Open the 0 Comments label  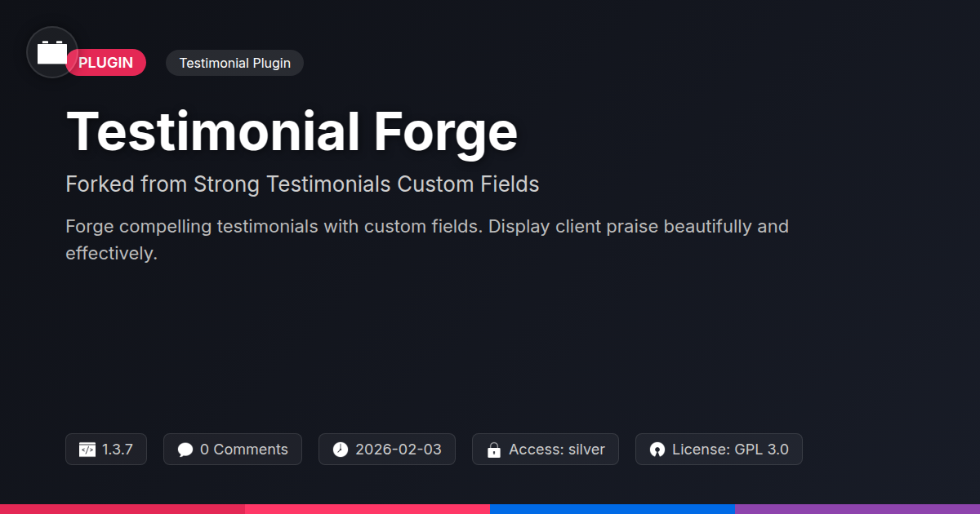[243, 450]
